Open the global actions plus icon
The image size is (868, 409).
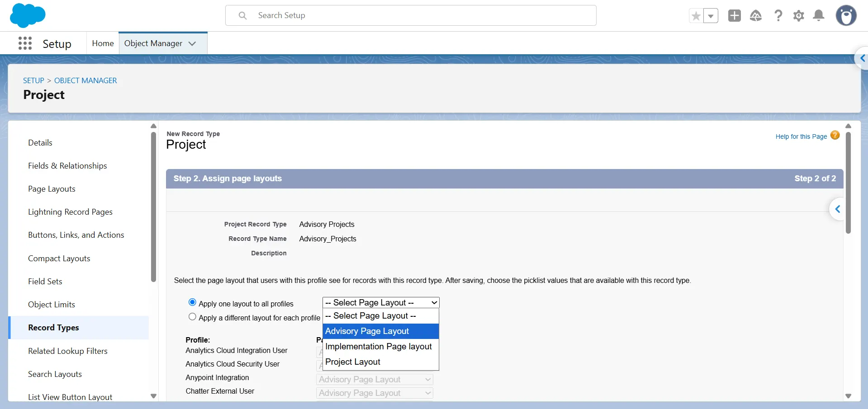click(x=735, y=16)
